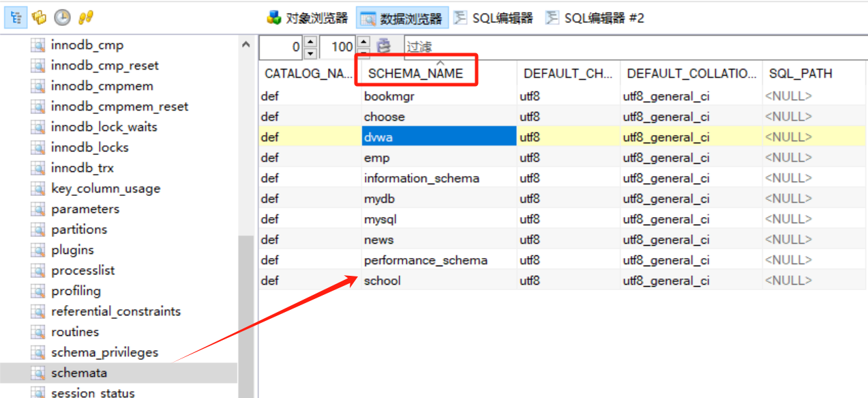Select the innodb_trx table
Screen dimensions: 868x398
point(82,168)
